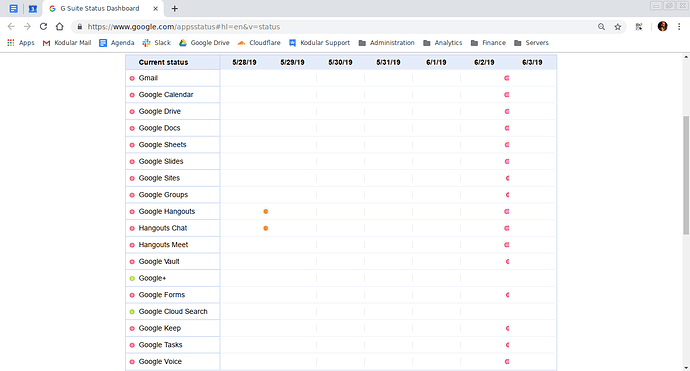This screenshot has width=690, height=371.
Task: Expand the Servers bookmarks folder
Action: (x=531, y=43)
